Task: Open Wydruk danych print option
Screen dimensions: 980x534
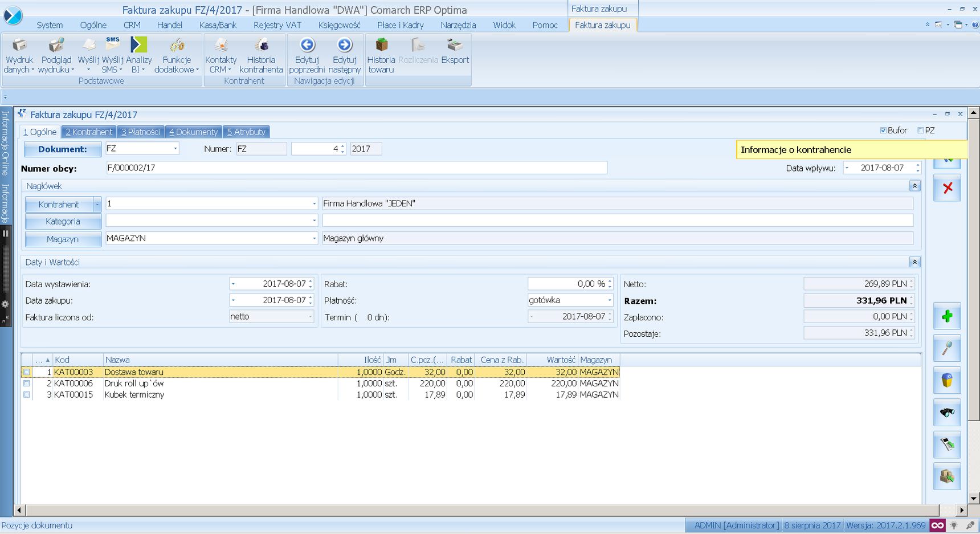Action: click(19, 55)
